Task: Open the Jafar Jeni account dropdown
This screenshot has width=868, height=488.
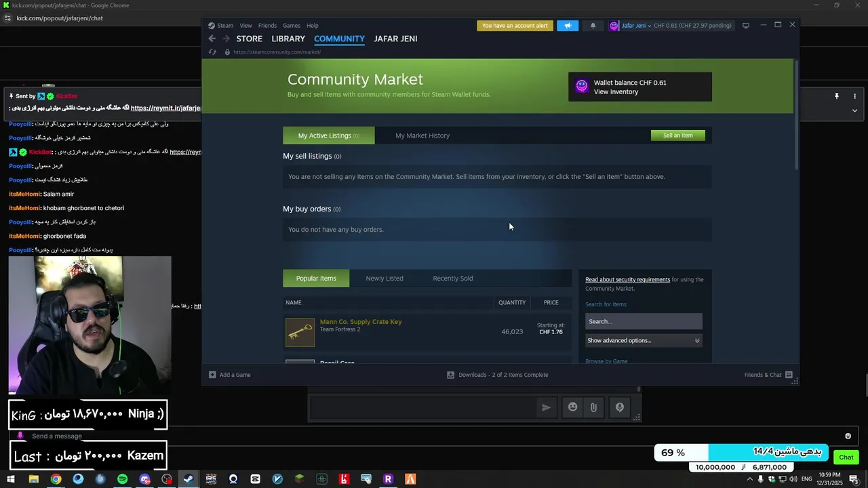Action: point(636,26)
